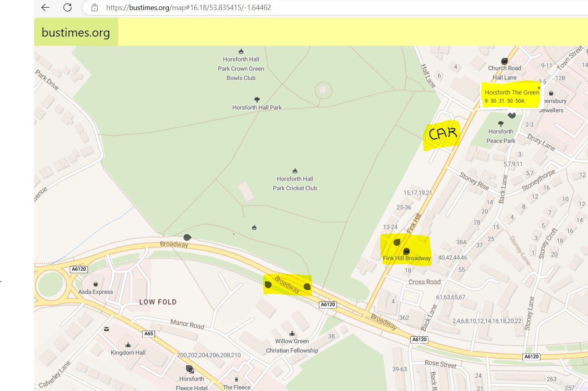This screenshot has width=588, height=391.
Task: Select the Horsforth Hall Park Cricket Club icon
Action: tap(295, 171)
